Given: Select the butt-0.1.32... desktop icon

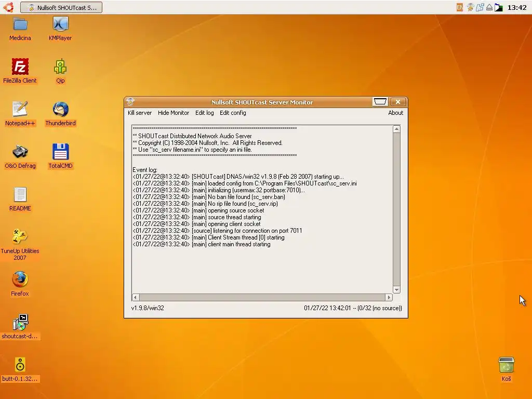Looking at the screenshot, I should click(20, 365).
